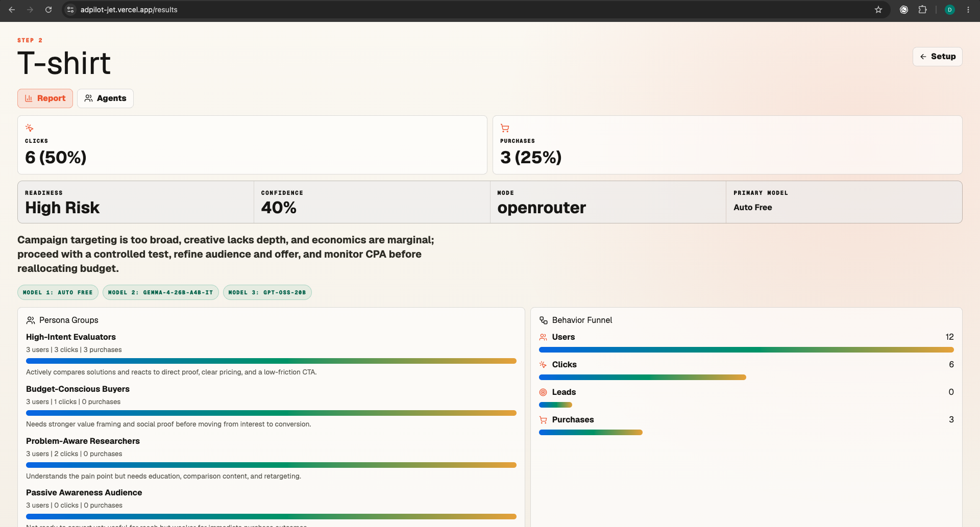Image resolution: width=980 pixels, height=527 pixels.
Task: Open the browser extensions puzzle icon
Action: tap(922, 10)
